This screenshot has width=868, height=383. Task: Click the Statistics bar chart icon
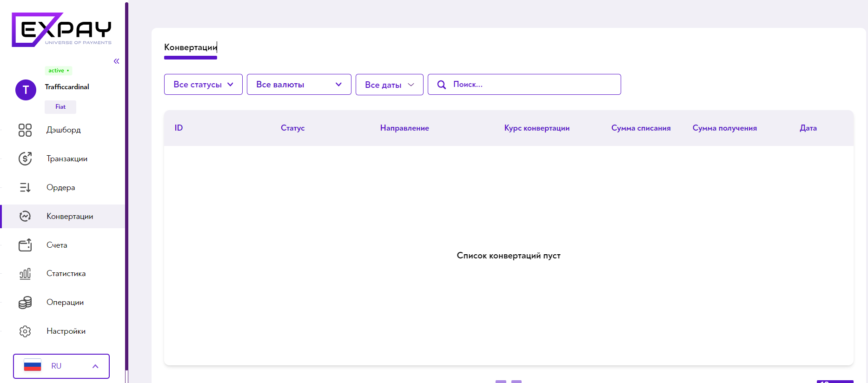[x=25, y=274]
